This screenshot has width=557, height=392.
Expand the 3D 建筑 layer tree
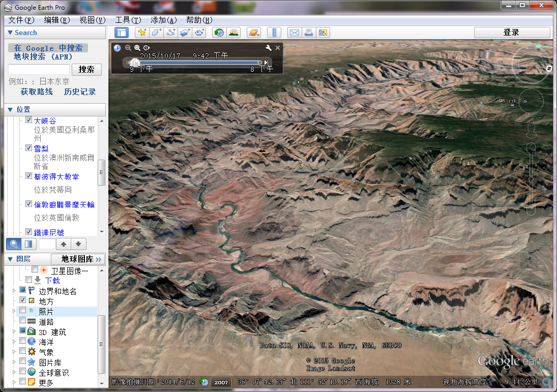pyautogui.click(x=14, y=331)
